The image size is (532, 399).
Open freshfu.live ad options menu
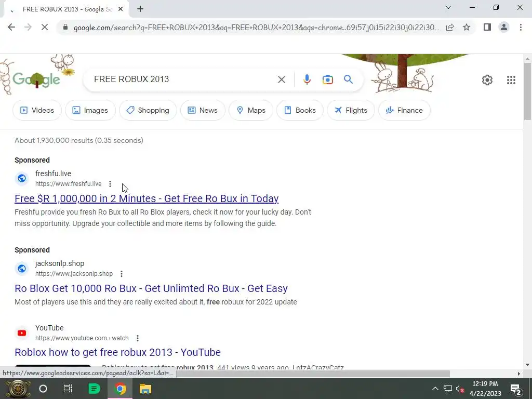click(x=110, y=184)
